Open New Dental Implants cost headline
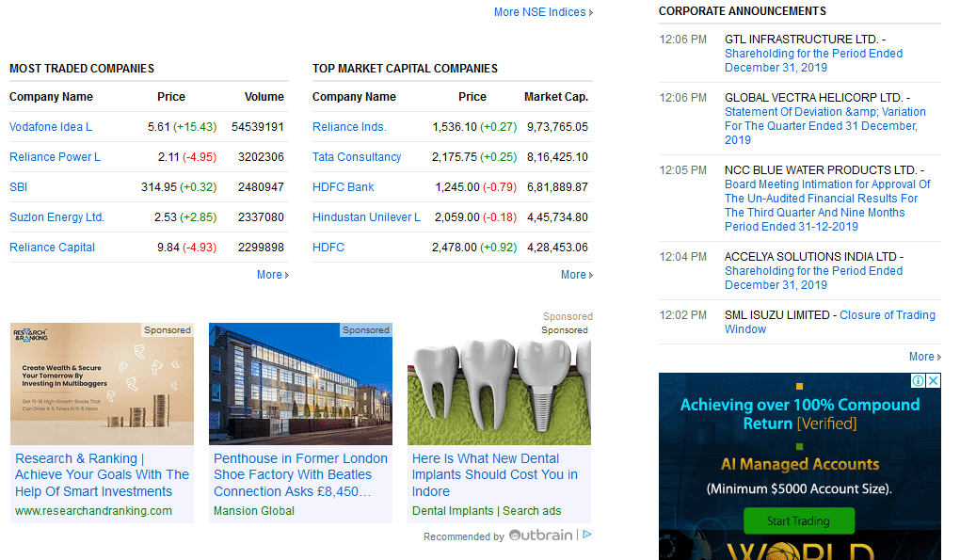 click(495, 475)
